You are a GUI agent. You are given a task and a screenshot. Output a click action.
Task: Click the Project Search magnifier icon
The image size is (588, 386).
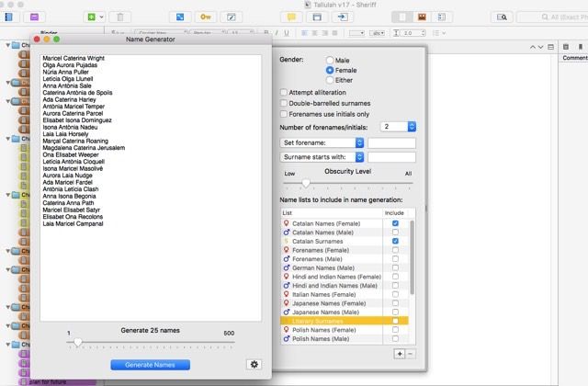(502, 17)
